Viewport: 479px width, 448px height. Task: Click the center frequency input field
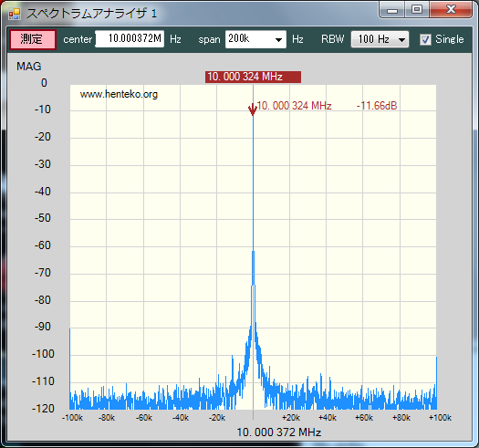pos(130,39)
